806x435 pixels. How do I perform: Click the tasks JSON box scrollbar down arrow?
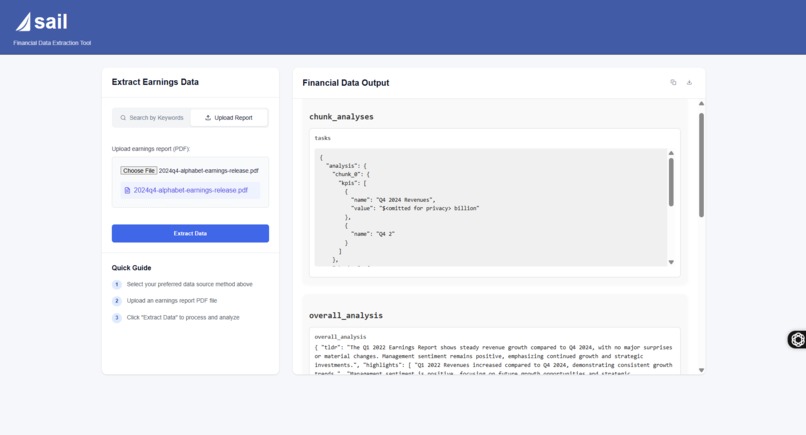click(x=671, y=262)
